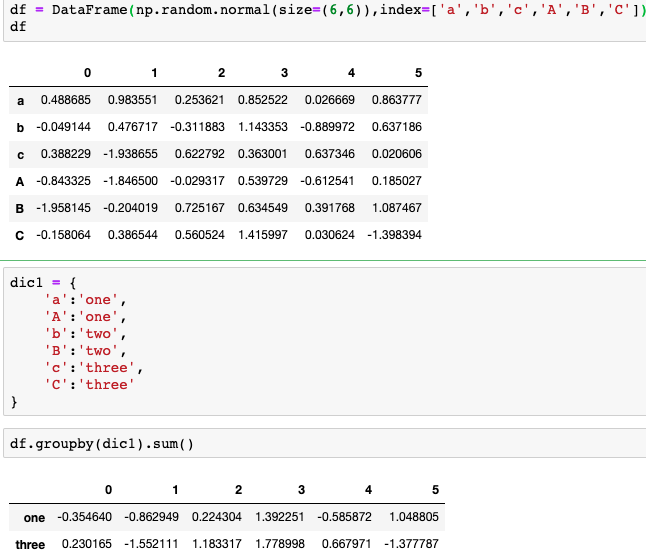Viewport: 646px width, 557px height.
Task: Select value 1.392251 in row one
Action: (280, 517)
